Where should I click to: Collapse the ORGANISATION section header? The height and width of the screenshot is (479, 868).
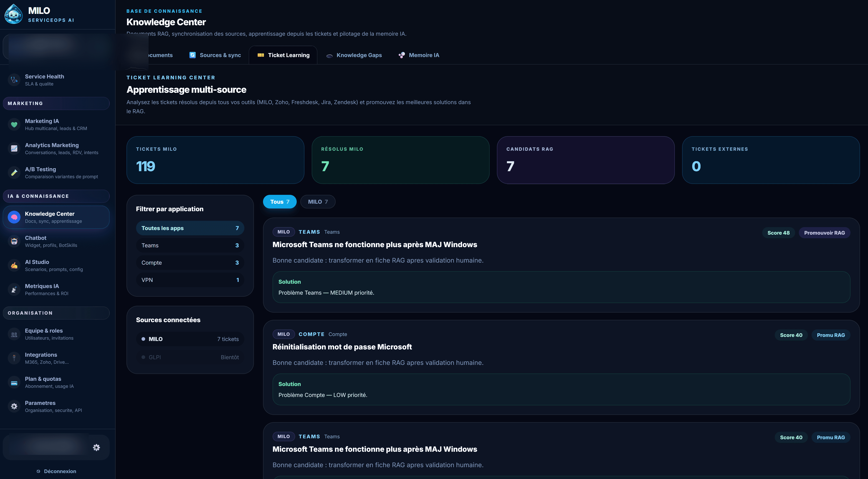[x=56, y=313]
